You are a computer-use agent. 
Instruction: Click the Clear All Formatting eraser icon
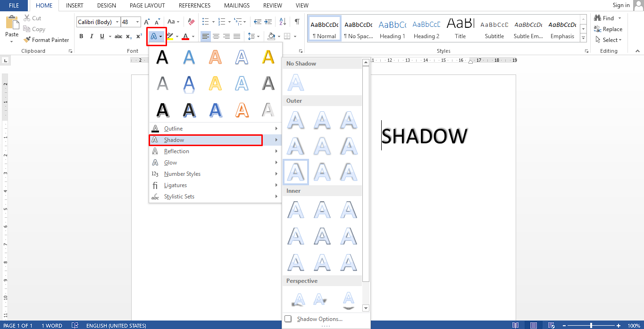pos(191,22)
